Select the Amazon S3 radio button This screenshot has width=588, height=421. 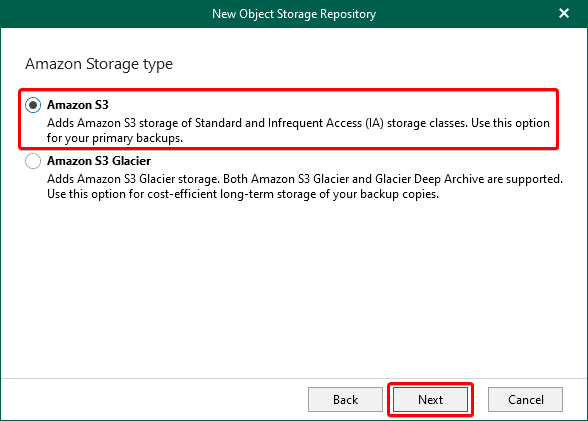click(33, 105)
